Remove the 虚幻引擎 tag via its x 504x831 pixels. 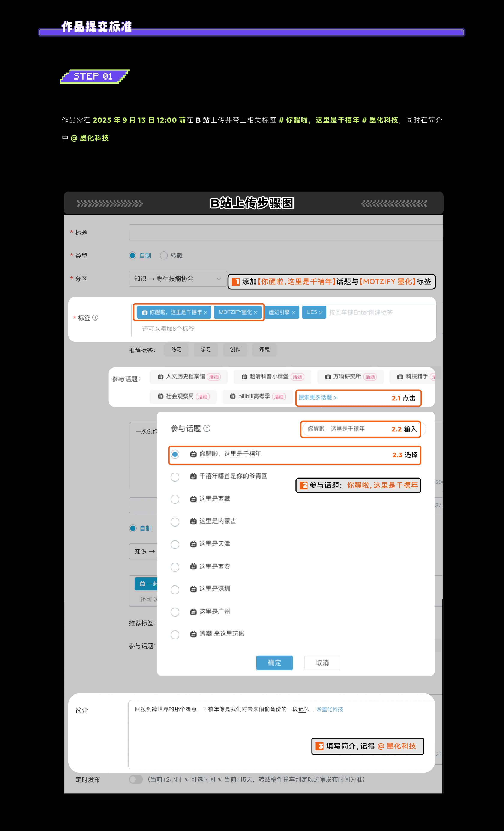point(294,313)
